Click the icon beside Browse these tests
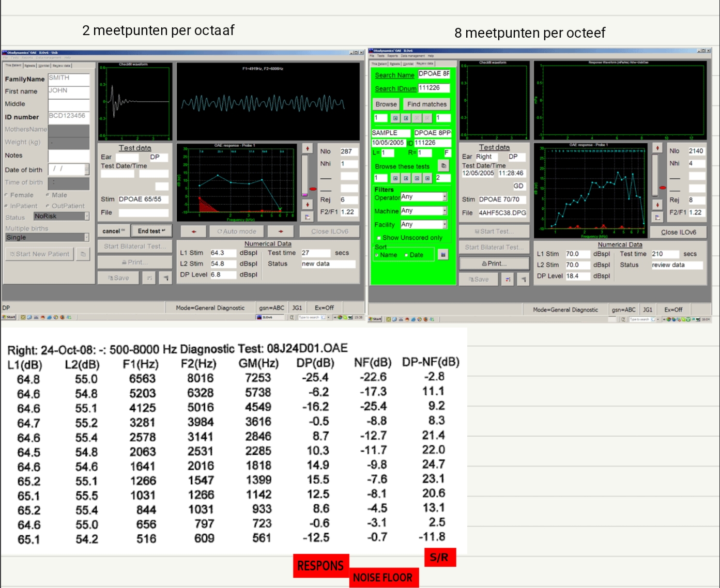Screen dimensions: 720x588 [x=443, y=166]
